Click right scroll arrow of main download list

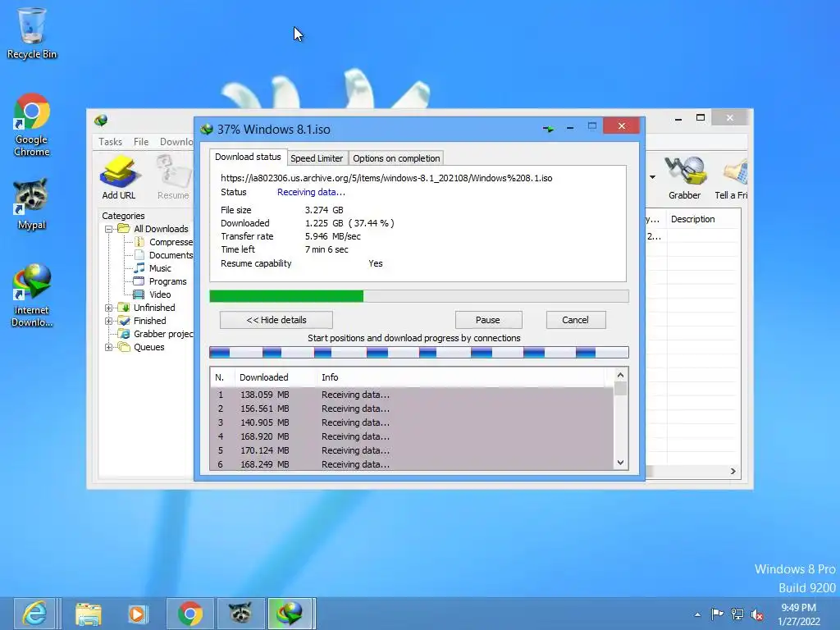(733, 471)
